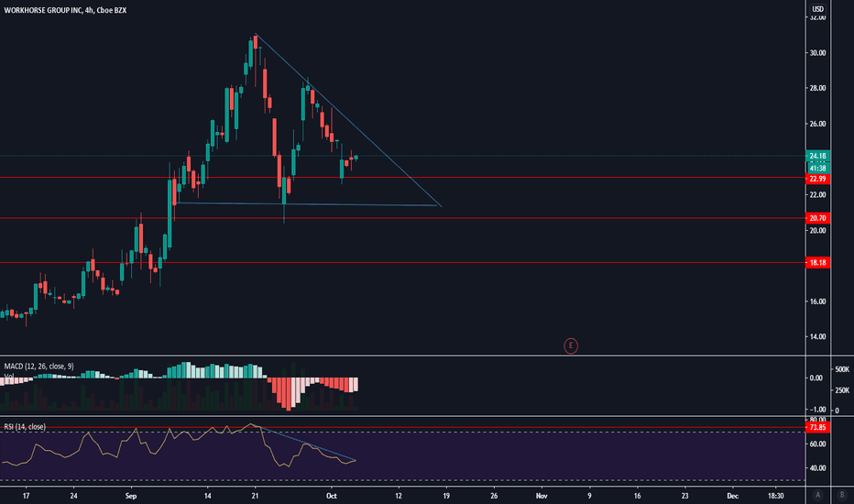Click the 250K volume axis label
The image size is (854, 504).
tap(842, 390)
